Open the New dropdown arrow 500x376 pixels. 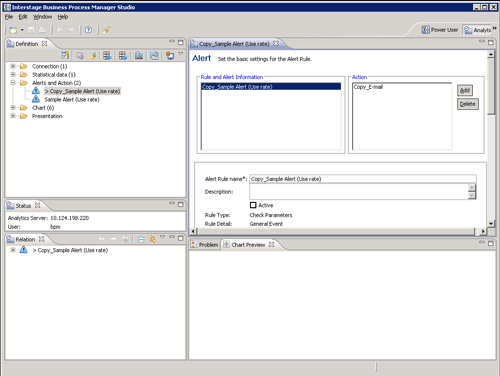pos(22,30)
